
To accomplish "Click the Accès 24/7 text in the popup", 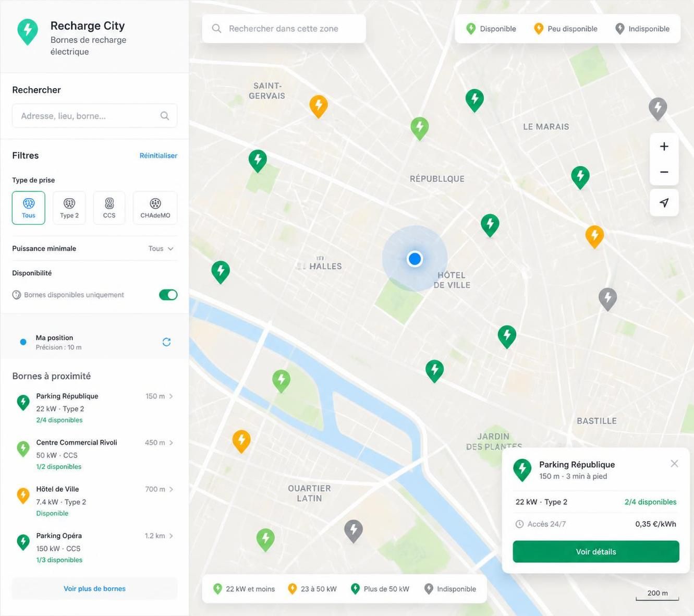I will (x=546, y=524).
